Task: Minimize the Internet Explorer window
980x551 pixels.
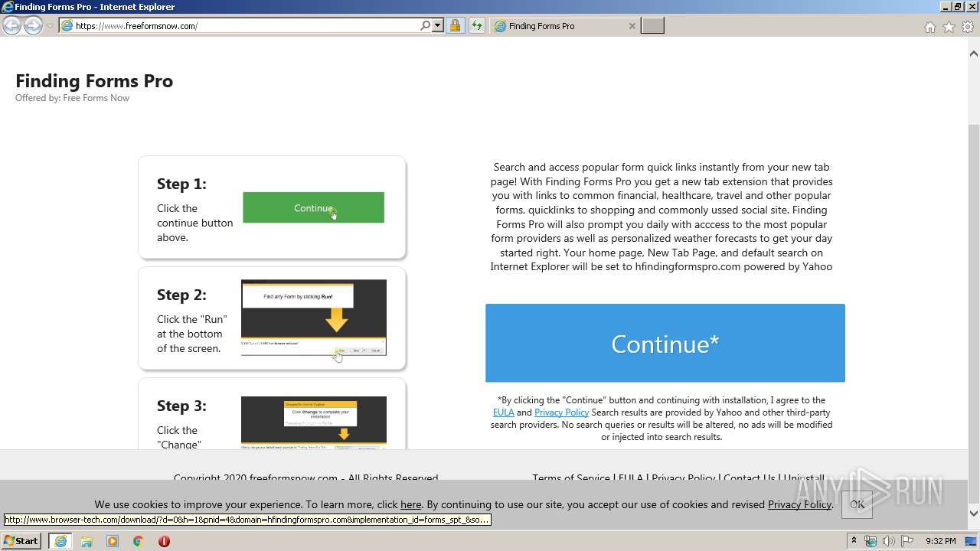Action: (x=945, y=7)
